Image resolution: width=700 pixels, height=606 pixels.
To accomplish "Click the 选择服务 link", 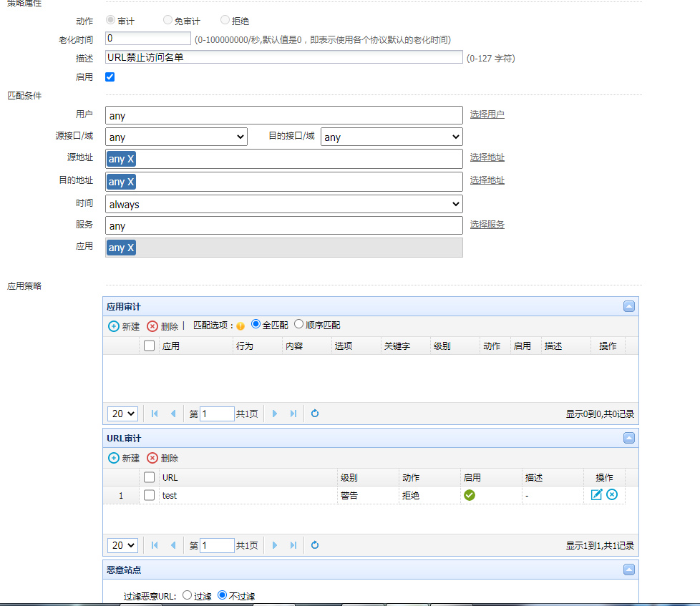I will tap(487, 225).
